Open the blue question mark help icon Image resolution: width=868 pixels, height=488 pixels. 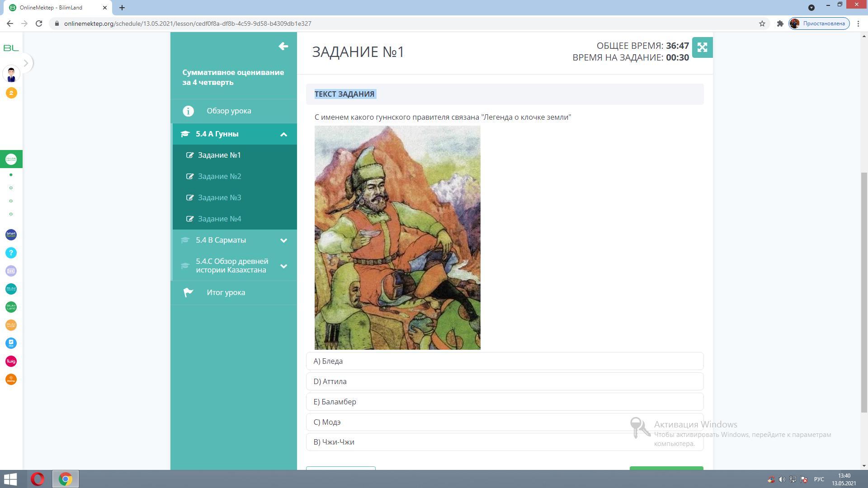pyautogui.click(x=11, y=253)
